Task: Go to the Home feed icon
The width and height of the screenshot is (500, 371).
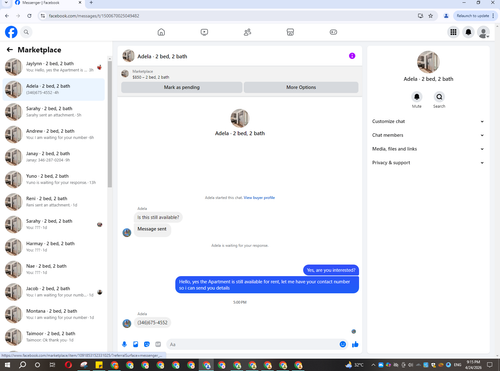Action: 161,32
